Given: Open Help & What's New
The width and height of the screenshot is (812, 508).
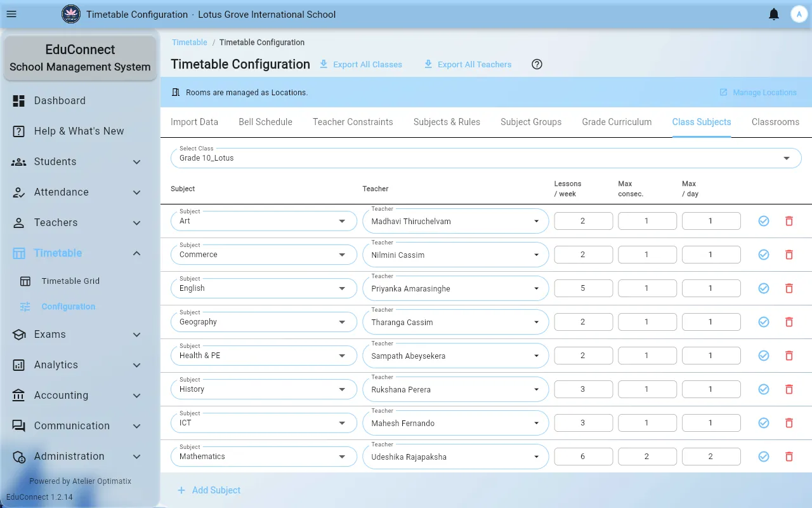Looking at the screenshot, I should 80,131.
